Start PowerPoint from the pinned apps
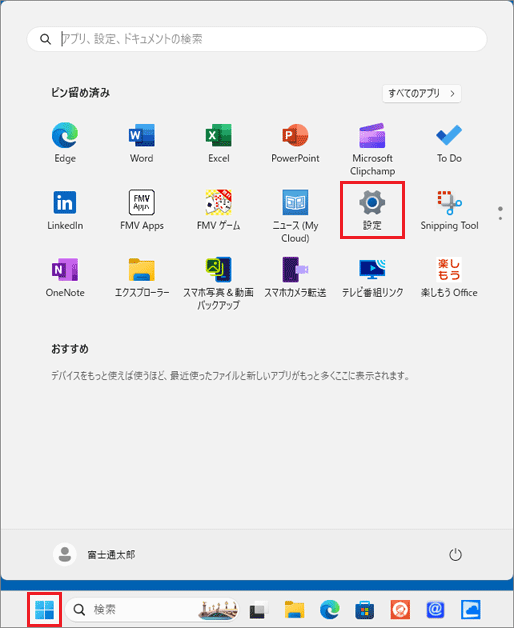 [x=295, y=142]
